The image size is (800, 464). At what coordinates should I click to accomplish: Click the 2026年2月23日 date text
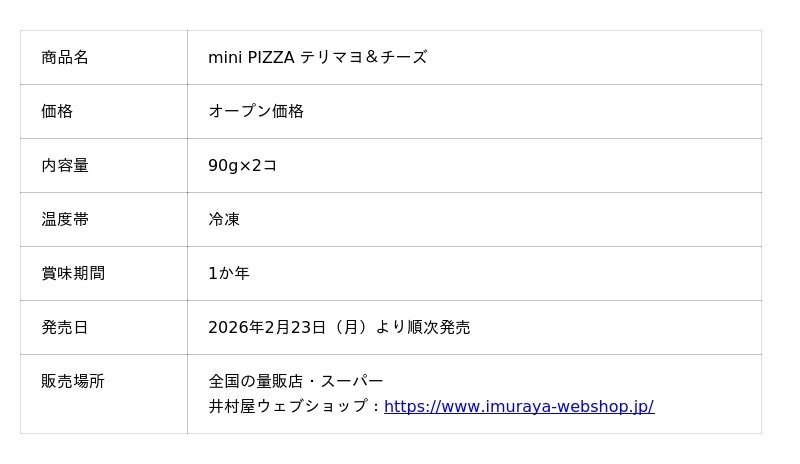tap(267, 328)
